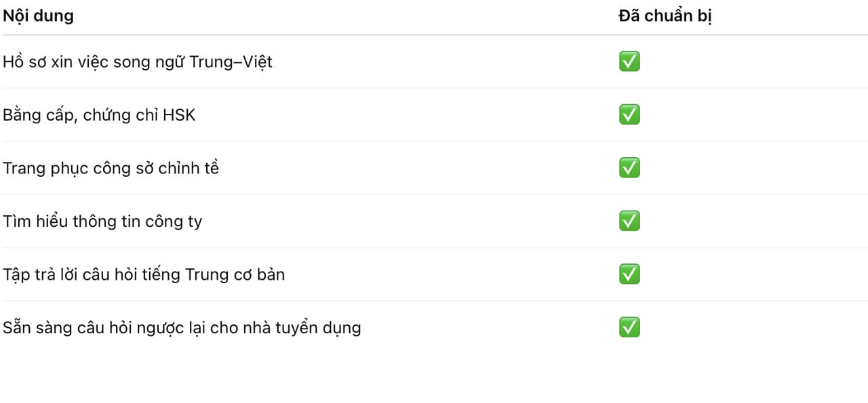Toggle checkmark for Bằng cấp, chứng chỉ HSK
The height and width of the screenshot is (403, 868).
coord(629,114)
